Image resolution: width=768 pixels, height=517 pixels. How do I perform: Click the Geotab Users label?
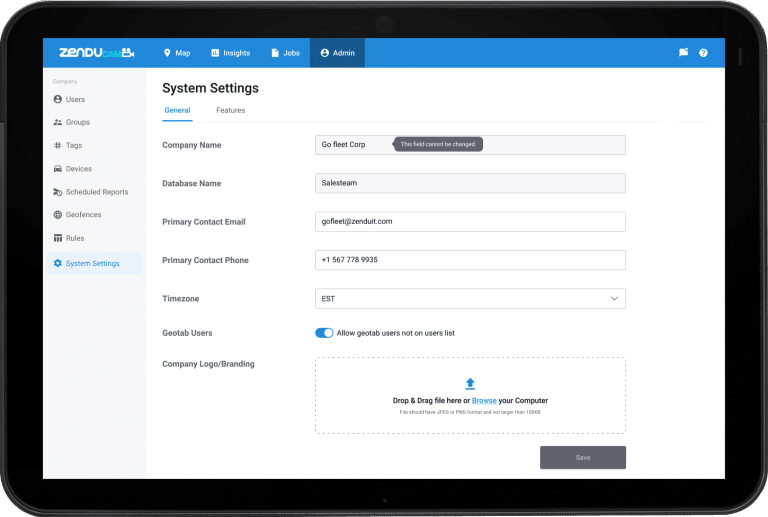pyautogui.click(x=187, y=333)
